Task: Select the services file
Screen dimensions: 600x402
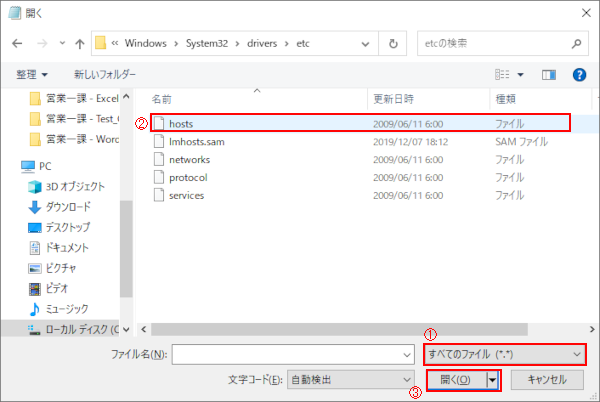Action: pyautogui.click(x=361, y=195)
